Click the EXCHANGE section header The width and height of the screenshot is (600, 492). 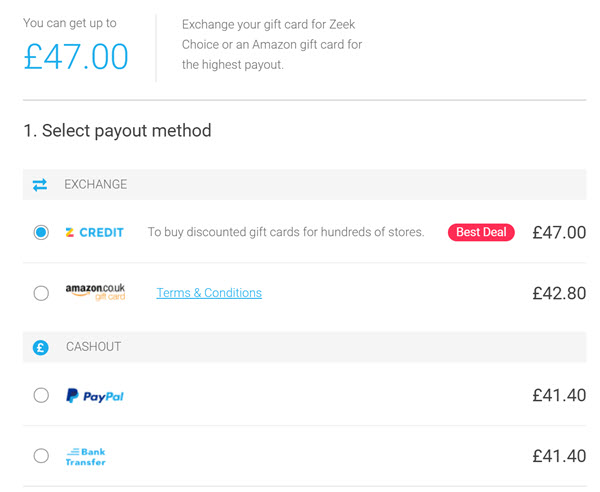tap(304, 184)
